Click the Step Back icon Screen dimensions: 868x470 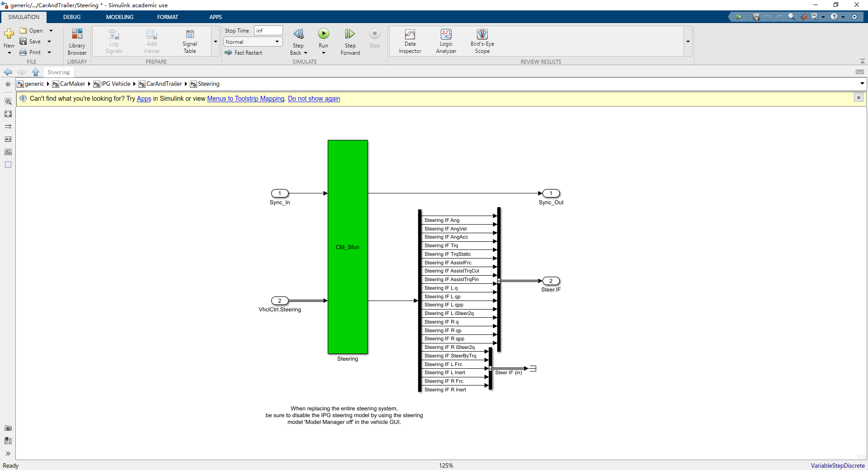pyautogui.click(x=298, y=34)
